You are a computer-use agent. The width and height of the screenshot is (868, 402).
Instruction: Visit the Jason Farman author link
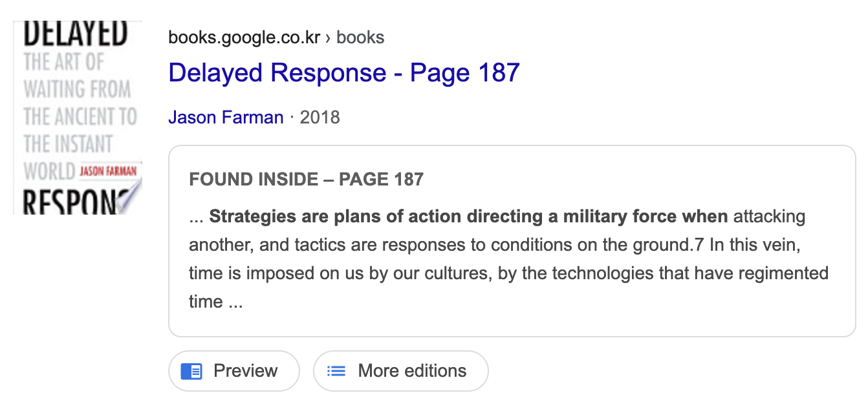[x=226, y=118]
